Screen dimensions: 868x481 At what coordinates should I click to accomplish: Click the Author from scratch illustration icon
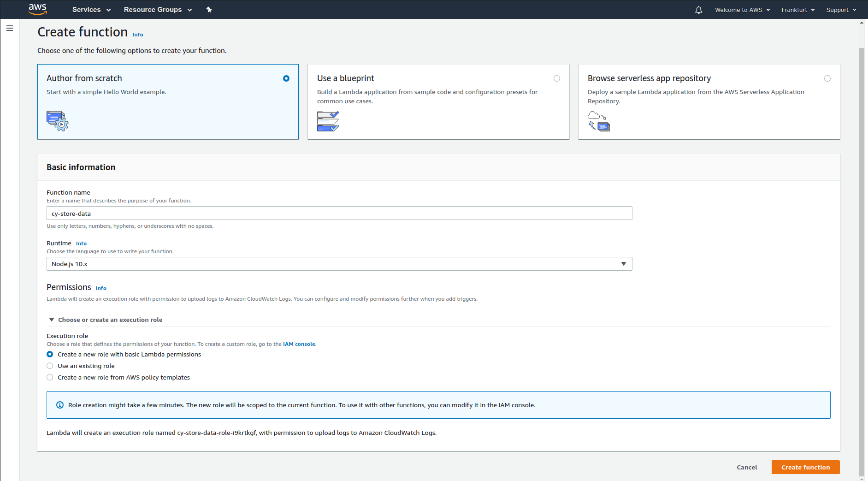point(57,121)
